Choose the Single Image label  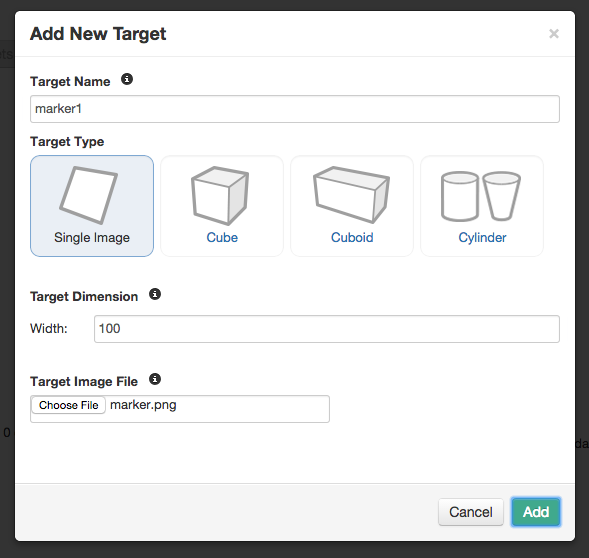click(92, 237)
